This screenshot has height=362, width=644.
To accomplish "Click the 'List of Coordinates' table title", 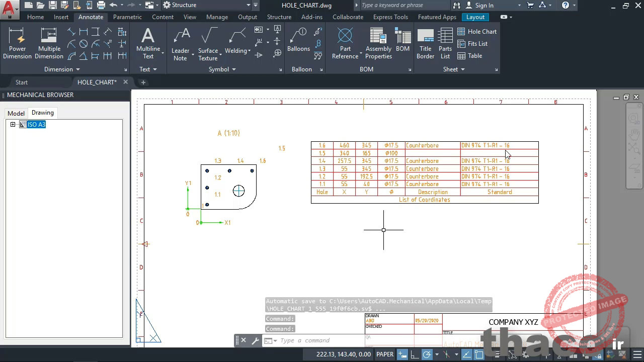I will point(425,200).
